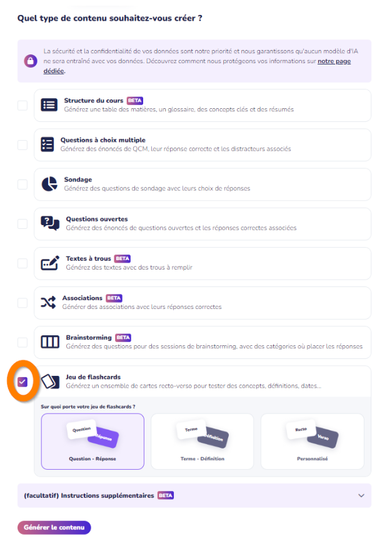Screen dimensions: 392x541
Task: Click the purple lock security icon
Action: (31, 61)
